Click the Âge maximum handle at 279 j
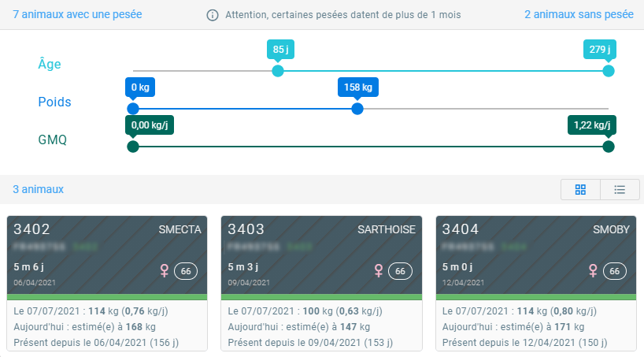 609,71
